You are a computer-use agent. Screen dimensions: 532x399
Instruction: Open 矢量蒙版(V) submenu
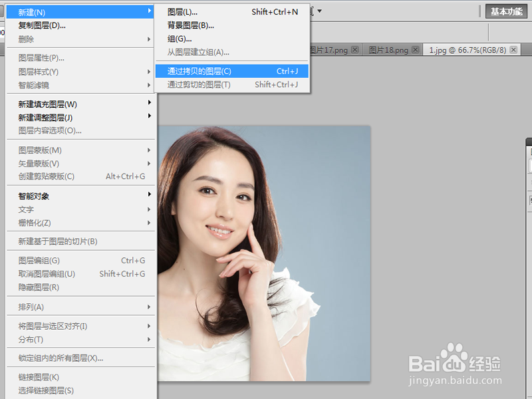[80, 164]
